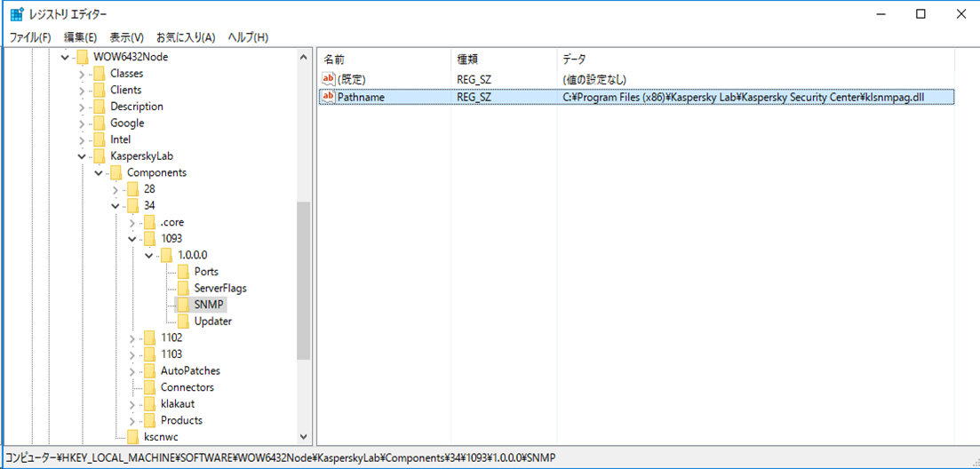Click the KasperskyLab folder icon

[x=100, y=156]
